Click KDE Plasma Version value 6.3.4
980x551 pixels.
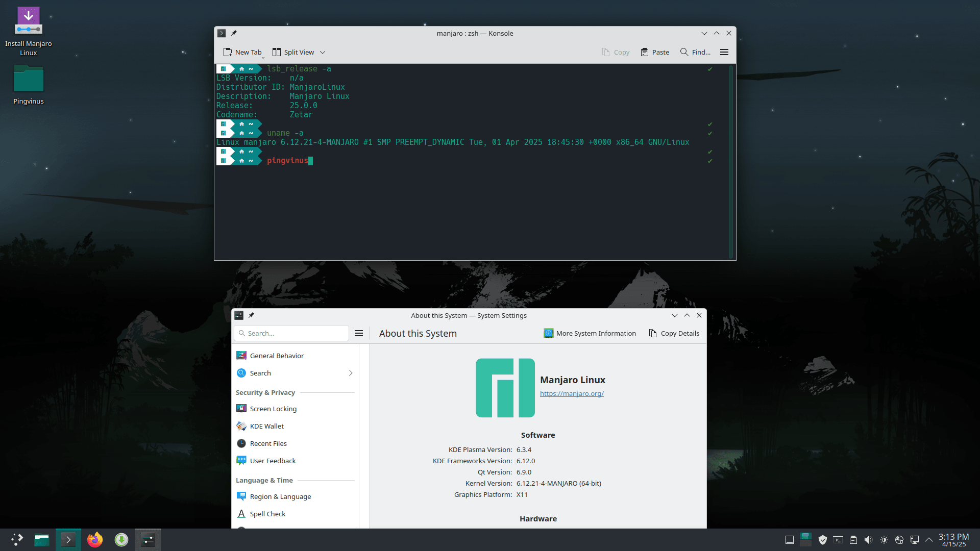(x=524, y=449)
